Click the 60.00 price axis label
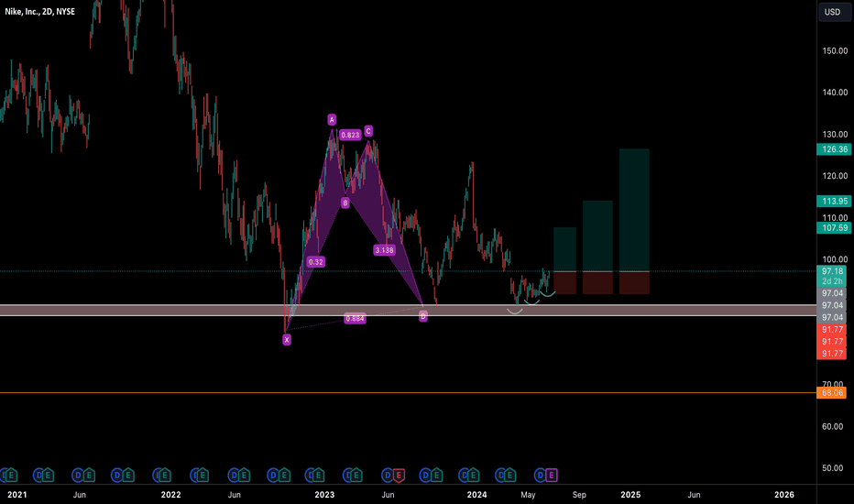The width and height of the screenshot is (854, 504). pyautogui.click(x=835, y=426)
